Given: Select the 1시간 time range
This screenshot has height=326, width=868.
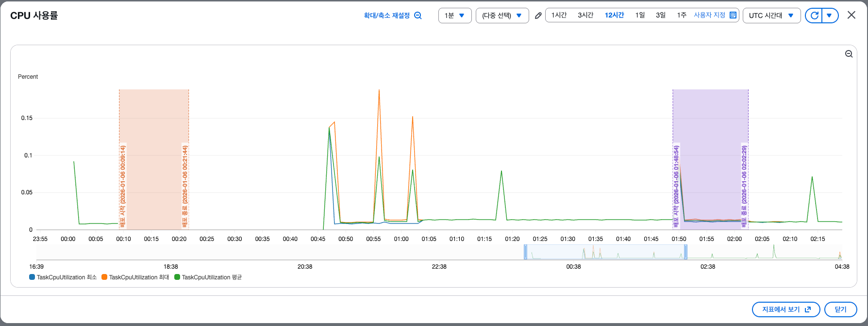Looking at the screenshot, I should click(x=559, y=16).
